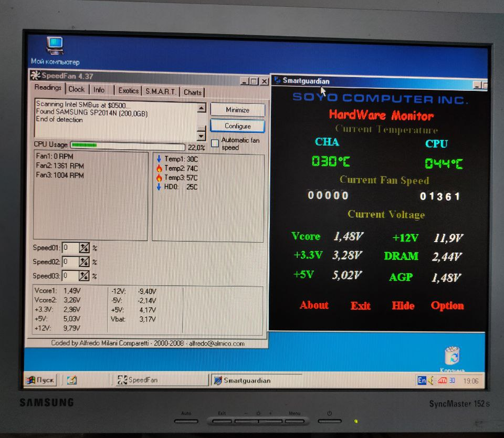This screenshot has height=438, width=504.
Task: Click the Speed03 input field
Action: pyautogui.click(x=70, y=276)
